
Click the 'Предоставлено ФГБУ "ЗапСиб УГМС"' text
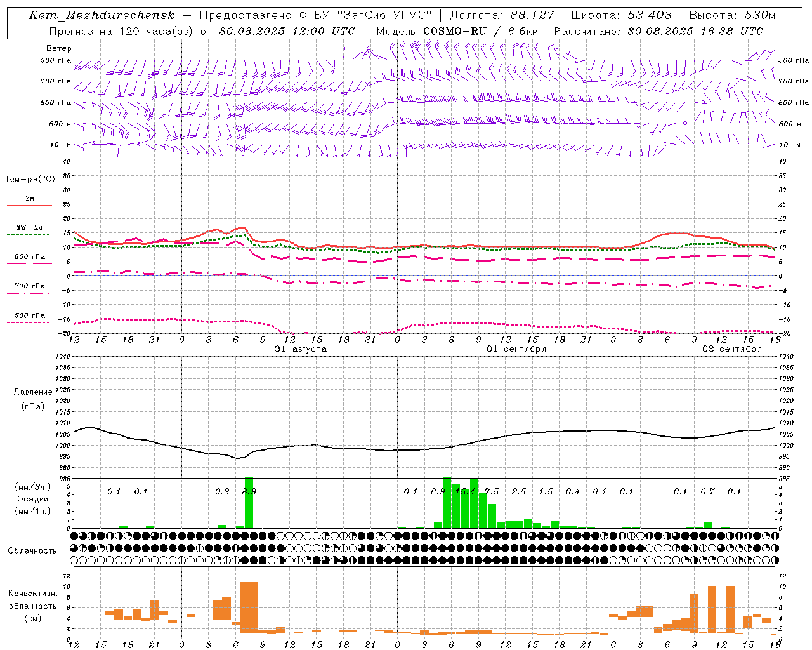[x=316, y=15]
